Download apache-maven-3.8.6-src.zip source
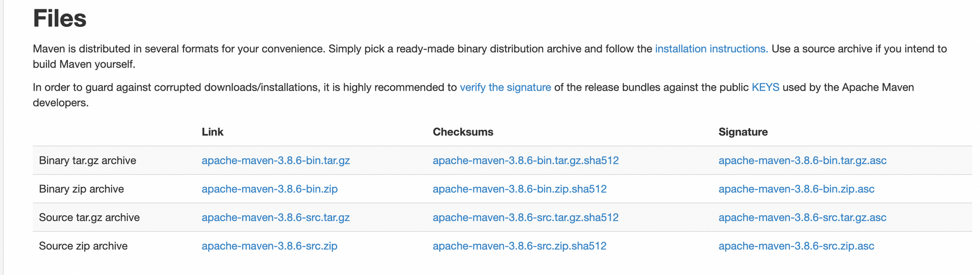The width and height of the screenshot is (980, 275). [x=269, y=246]
